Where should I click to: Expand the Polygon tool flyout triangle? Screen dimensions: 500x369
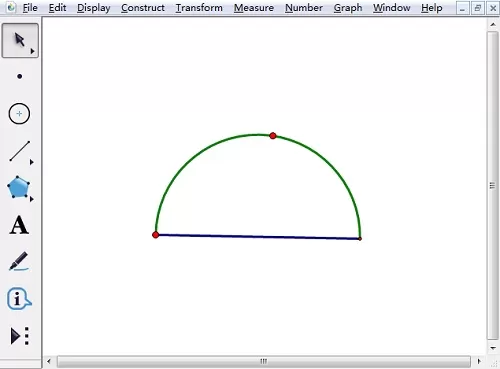32,199
